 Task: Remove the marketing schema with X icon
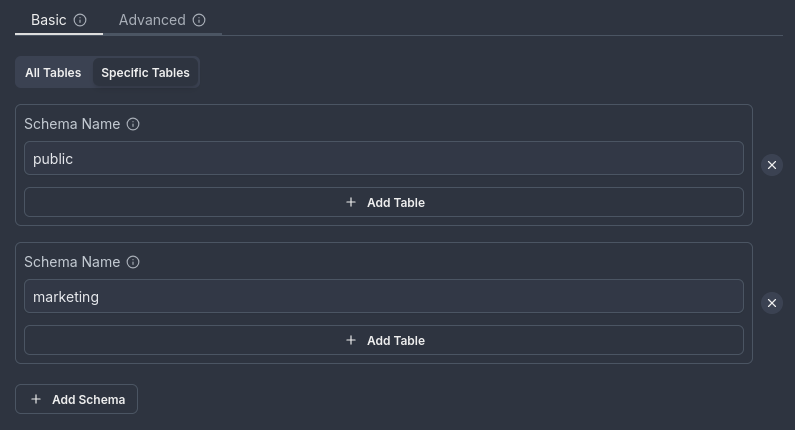[x=771, y=303]
